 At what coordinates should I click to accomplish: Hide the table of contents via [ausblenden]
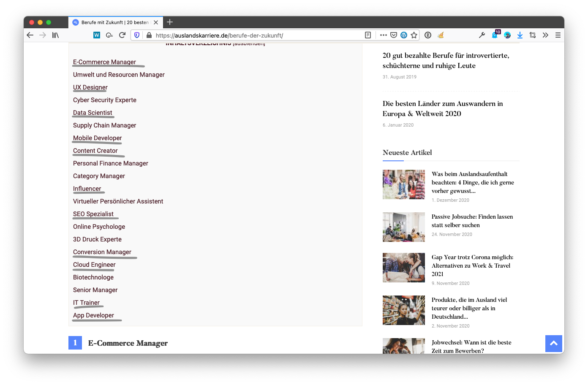pos(249,44)
